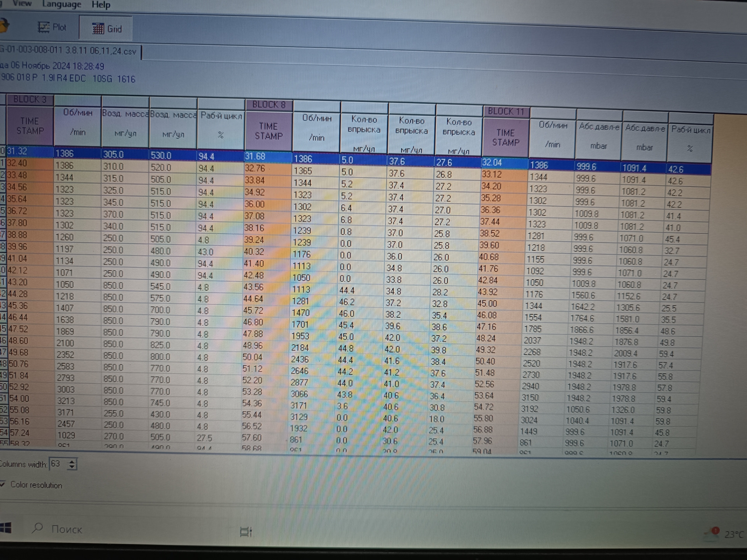Image resolution: width=747 pixels, height=560 pixels.
Task: Select the BLOCK 11 header cell
Action: click(x=505, y=111)
